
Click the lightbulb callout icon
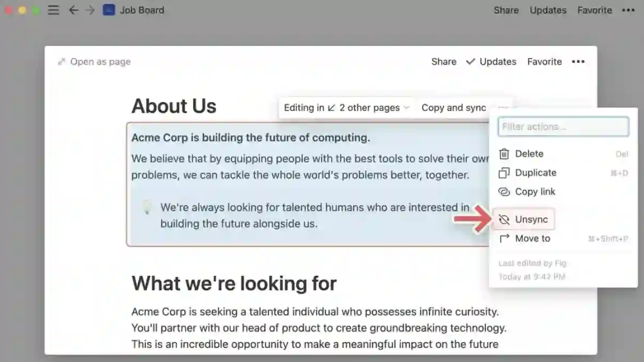coord(146,207)
